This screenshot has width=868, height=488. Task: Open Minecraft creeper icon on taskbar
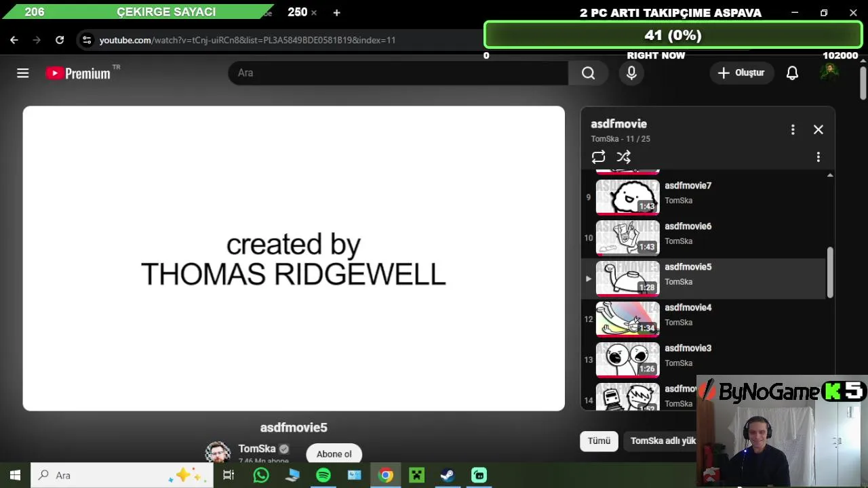(x=416, y=475)
